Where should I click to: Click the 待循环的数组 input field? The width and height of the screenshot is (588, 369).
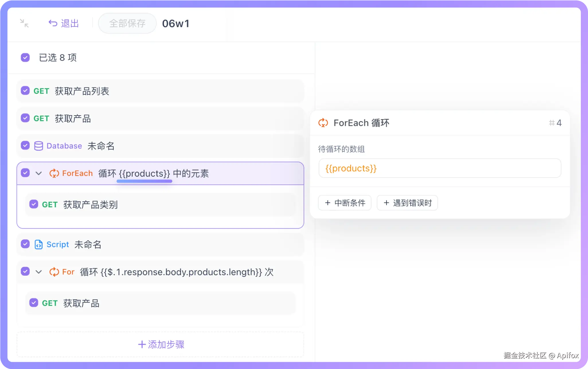439,168
